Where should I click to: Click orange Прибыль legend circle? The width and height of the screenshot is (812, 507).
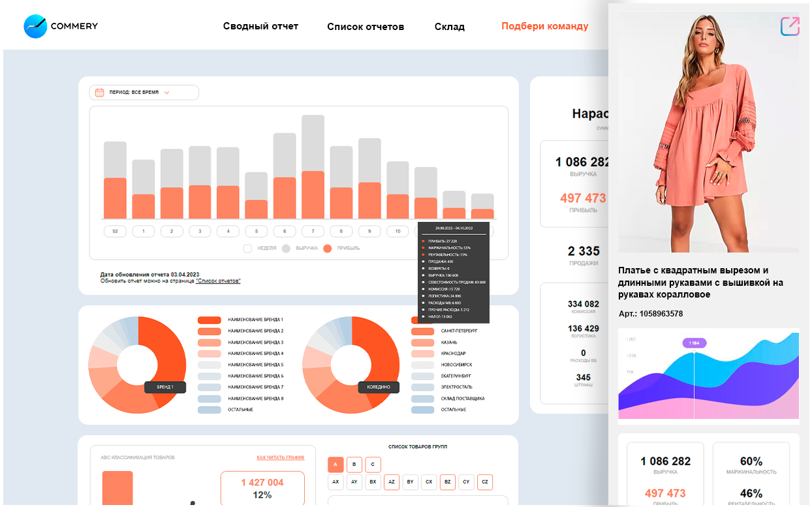coord(328,248)
